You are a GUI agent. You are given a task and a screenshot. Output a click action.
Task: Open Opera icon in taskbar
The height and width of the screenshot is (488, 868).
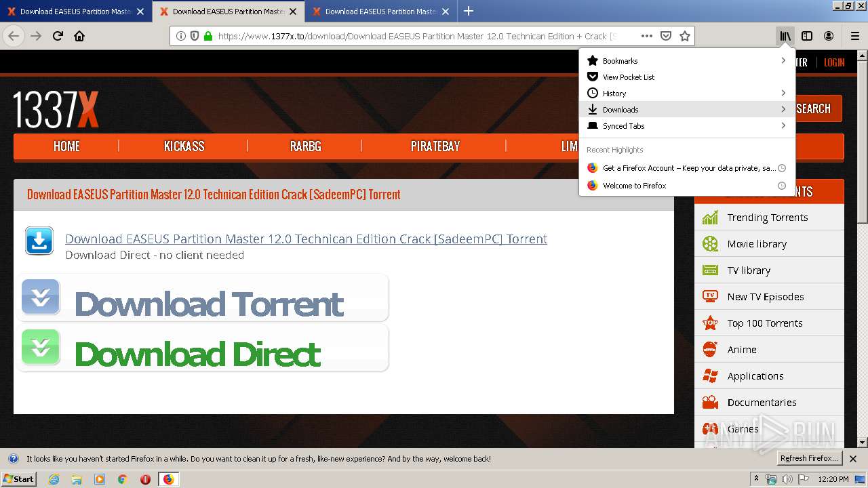145,479
